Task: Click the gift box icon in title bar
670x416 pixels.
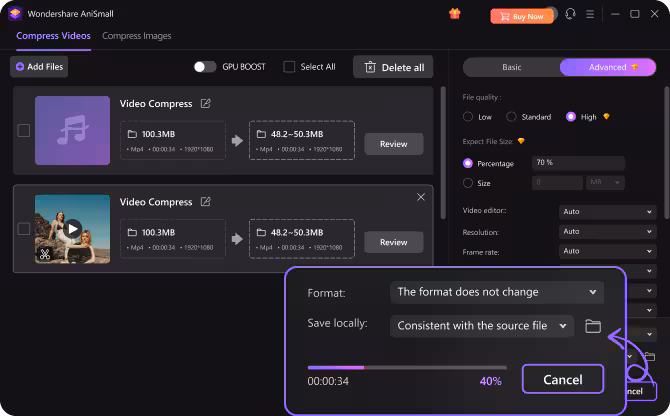Action: coord(455,14)
